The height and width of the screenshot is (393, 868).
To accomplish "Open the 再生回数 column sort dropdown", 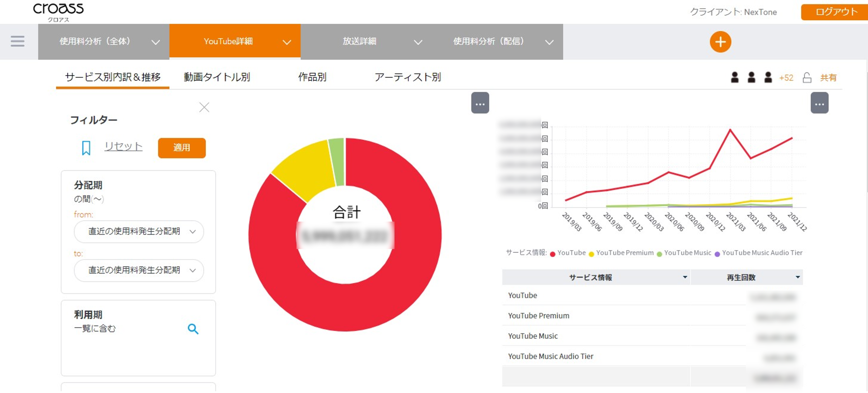I will (x=798, y=277).
